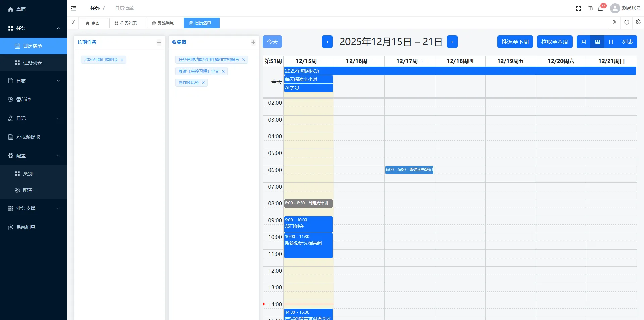Remove the 创作读后感 tag
The width and height of the screenshot is (644, 320).
(x=203, y=83)
